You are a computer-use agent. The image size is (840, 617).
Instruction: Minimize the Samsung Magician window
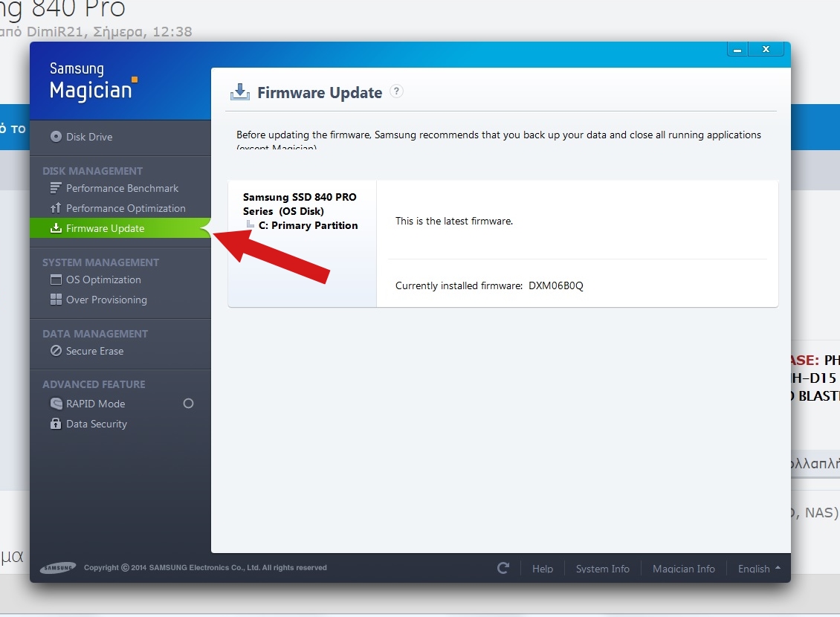coord(737,49)
